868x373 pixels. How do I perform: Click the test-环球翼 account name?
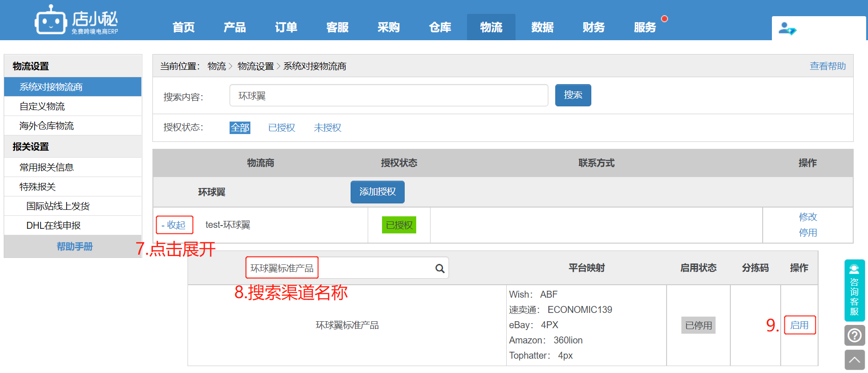pyautogui.click(x=228, y=225)
